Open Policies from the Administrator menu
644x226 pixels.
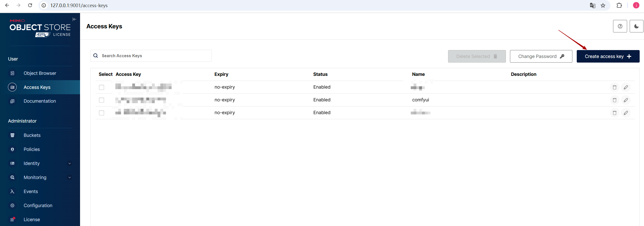(32, 149)
